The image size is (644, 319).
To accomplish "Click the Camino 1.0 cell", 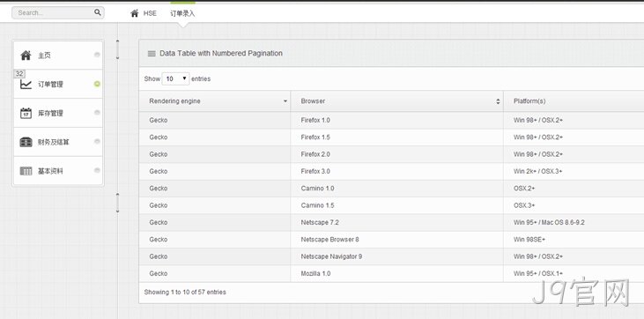I will (396, 189).
